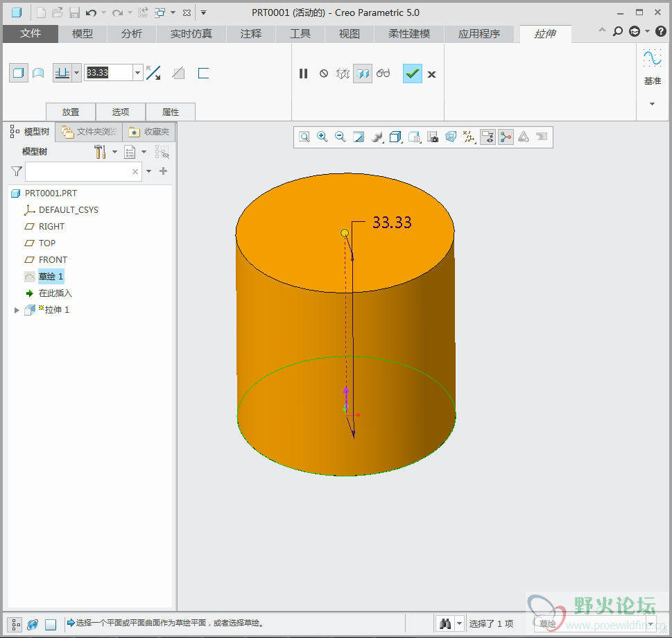Open the view manager icon
Viewport: 672px width, 638px height.
415,137
